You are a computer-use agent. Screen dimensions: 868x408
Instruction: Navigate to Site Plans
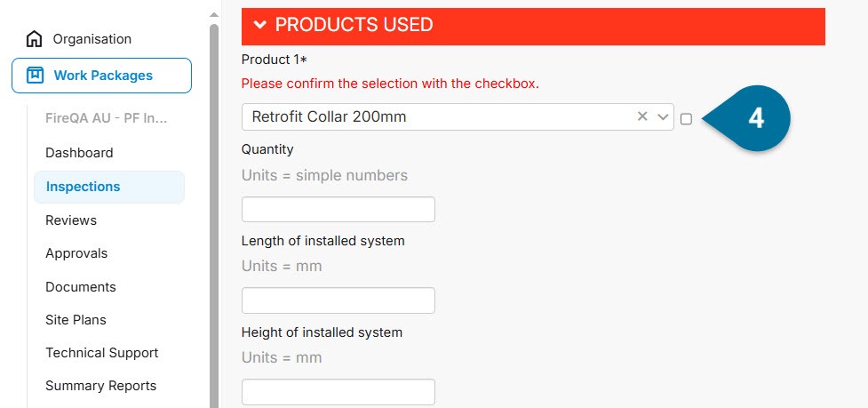tap(76, 320)
